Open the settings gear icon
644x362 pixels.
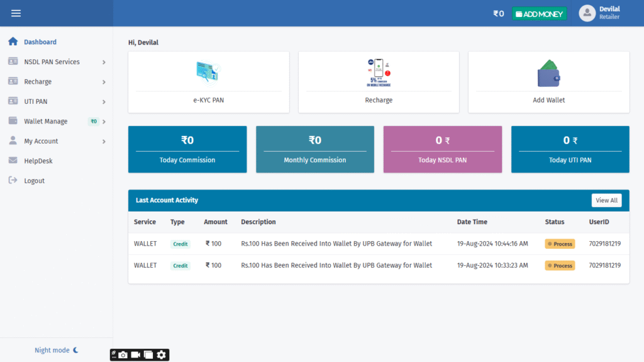[x=162, y=355]
